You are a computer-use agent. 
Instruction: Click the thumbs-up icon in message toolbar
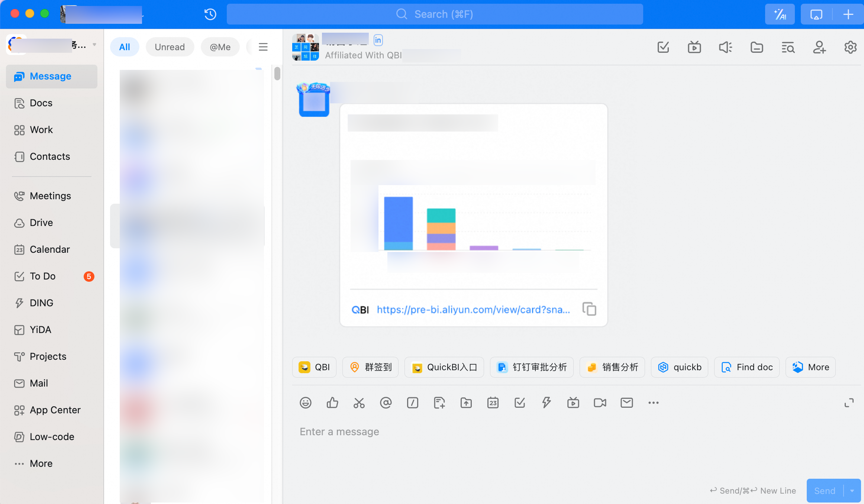coord(332,403)
